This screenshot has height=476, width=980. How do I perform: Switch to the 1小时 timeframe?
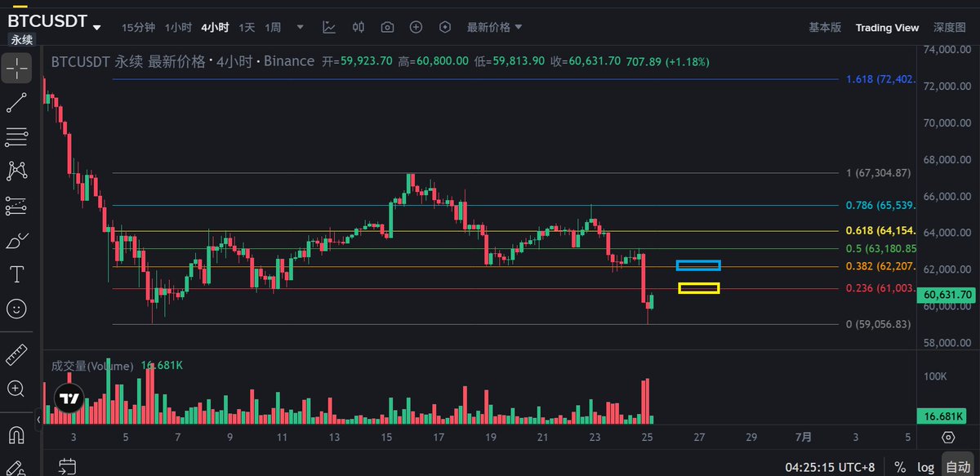[178, 27]
